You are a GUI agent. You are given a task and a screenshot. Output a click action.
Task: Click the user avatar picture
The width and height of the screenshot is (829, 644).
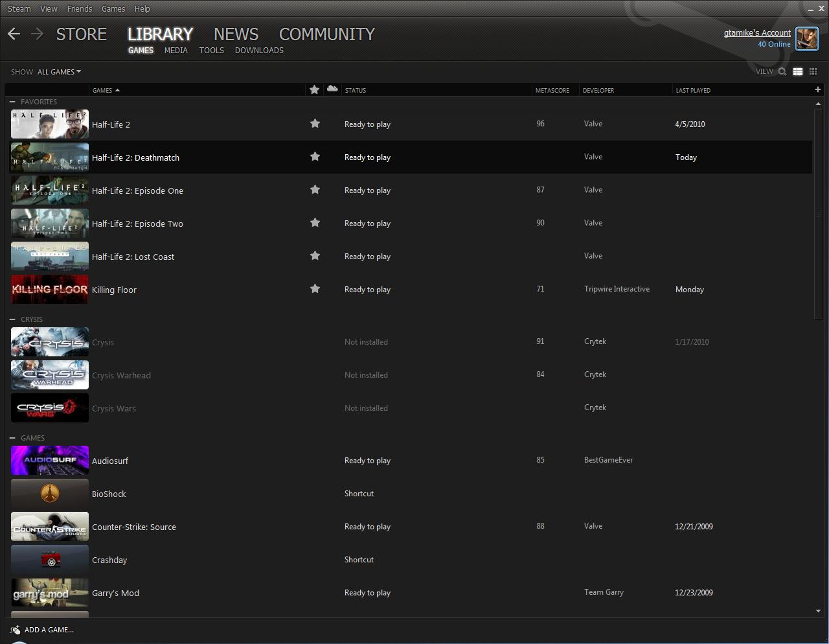pos(806,39)
